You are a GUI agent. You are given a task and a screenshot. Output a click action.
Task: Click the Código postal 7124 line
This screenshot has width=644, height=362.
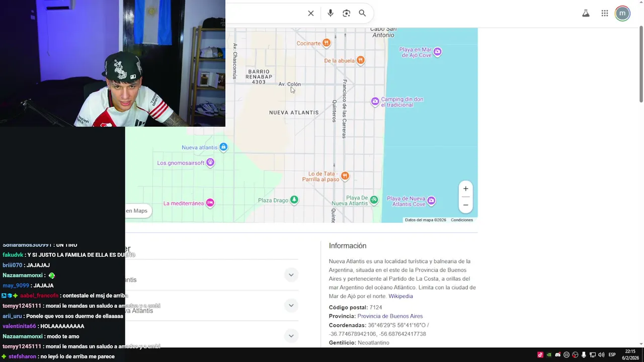coord(355,307)
